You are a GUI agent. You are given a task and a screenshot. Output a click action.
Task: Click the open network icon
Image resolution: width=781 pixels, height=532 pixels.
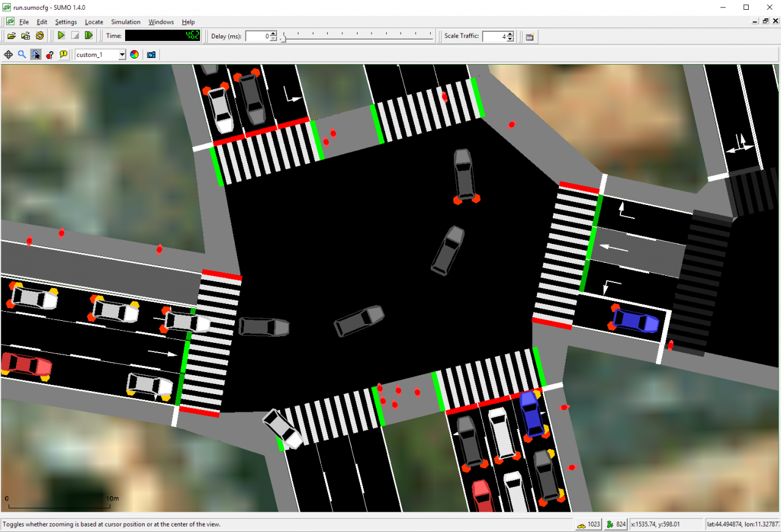(x=26, y=36)
